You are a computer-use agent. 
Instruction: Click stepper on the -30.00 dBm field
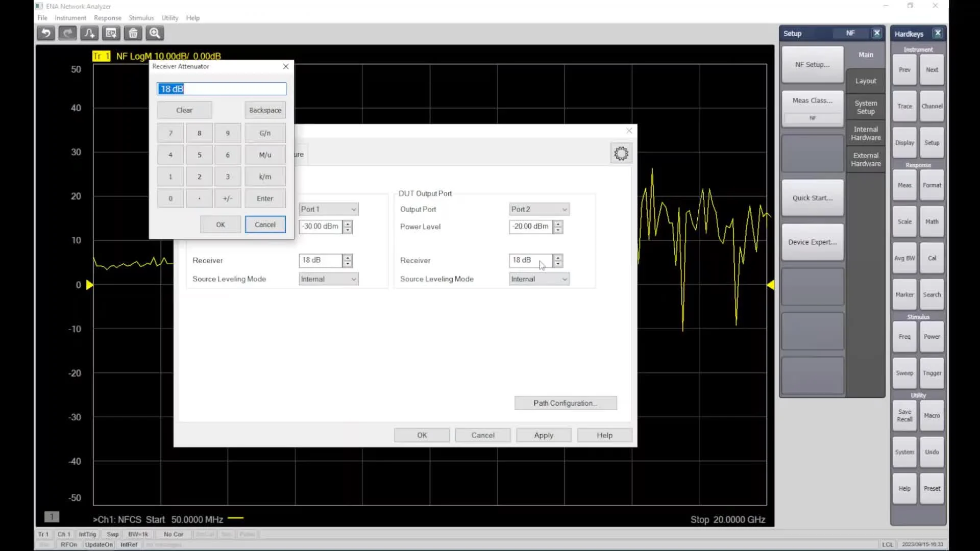[348, 227]
